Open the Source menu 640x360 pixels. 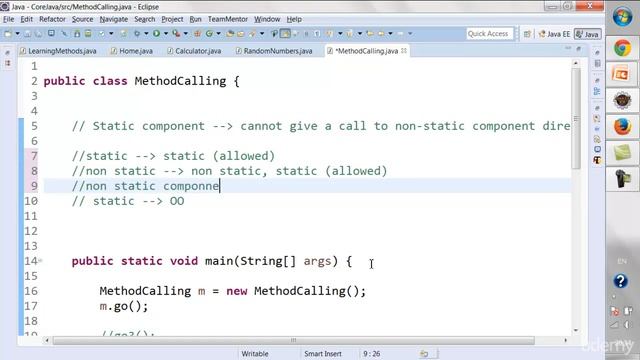click(x=82, y=19)
